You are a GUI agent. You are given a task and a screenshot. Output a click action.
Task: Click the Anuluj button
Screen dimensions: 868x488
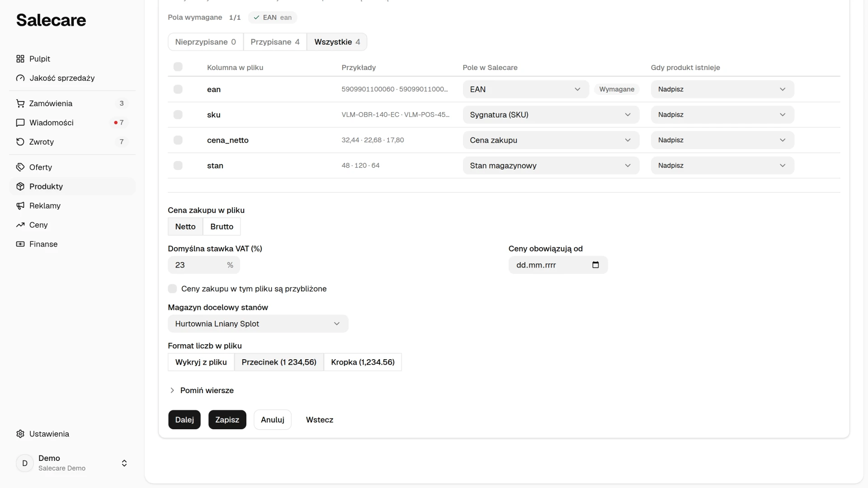click(273, 420)
